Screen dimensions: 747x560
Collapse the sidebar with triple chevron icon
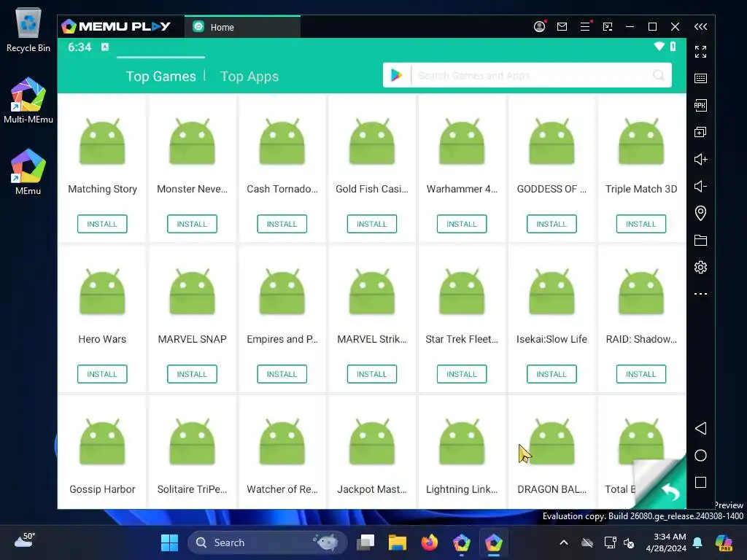coord(700,27)
